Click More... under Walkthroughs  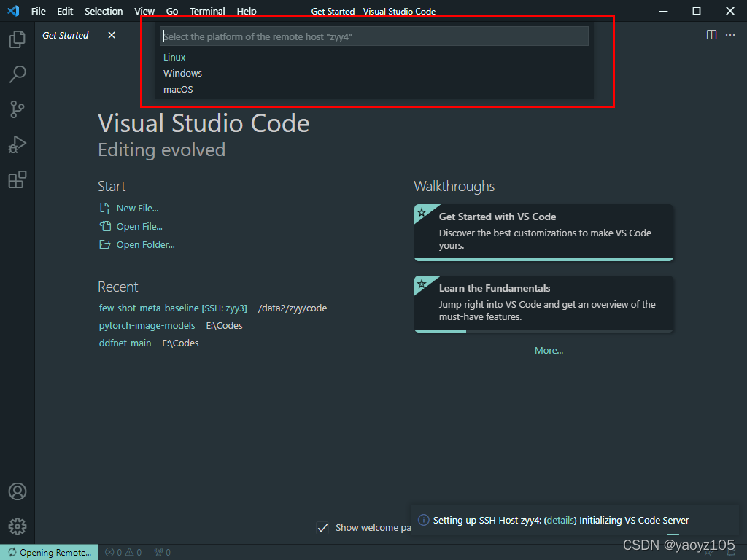pos(549,351)
